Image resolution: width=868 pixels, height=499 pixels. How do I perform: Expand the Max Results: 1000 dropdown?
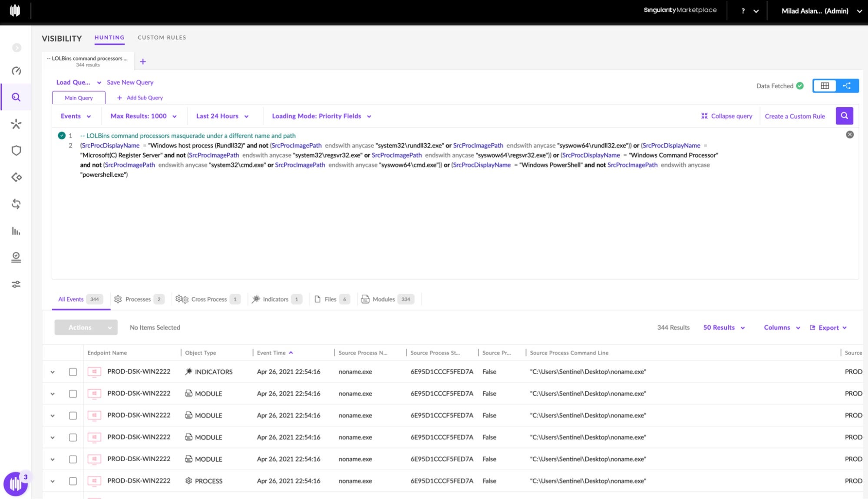tap(143, 116)
